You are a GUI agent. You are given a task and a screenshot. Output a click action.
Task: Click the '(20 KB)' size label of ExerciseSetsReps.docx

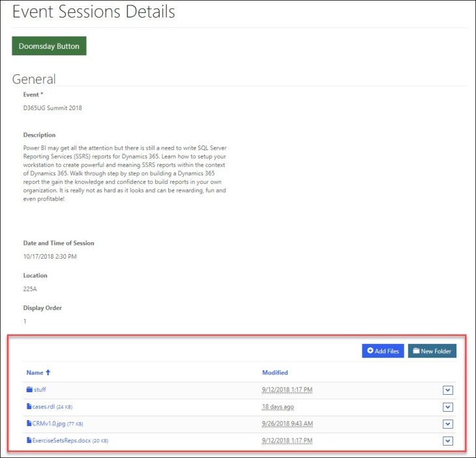(x=100, y=441)
